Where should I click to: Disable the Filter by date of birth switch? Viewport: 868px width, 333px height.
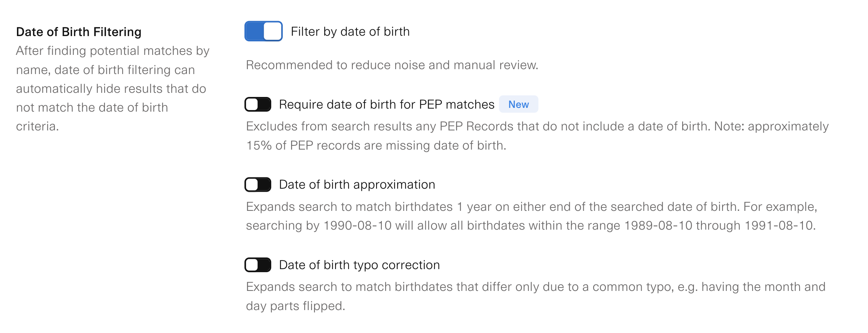click(x=263, y=31)
